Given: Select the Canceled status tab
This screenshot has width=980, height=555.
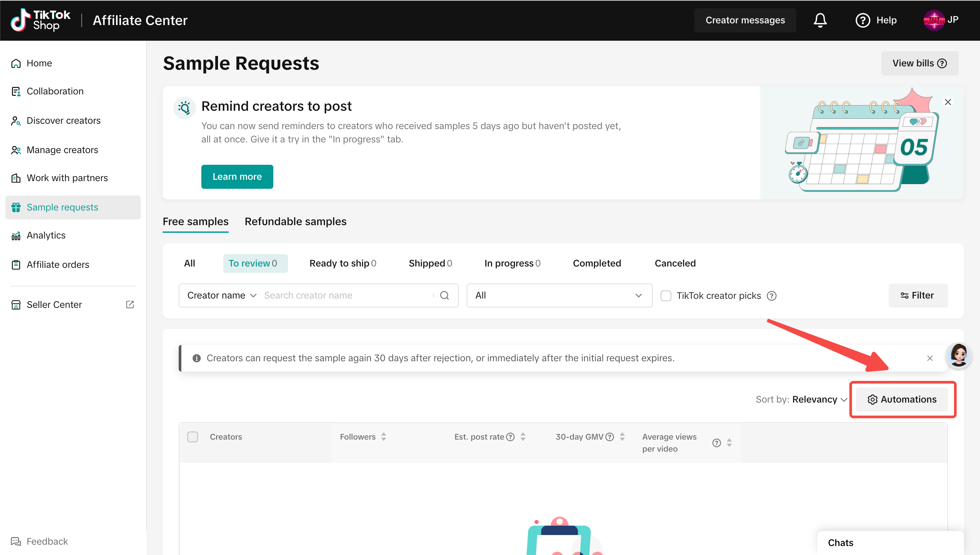Looking at the screenshot, I should coord(675,263).
